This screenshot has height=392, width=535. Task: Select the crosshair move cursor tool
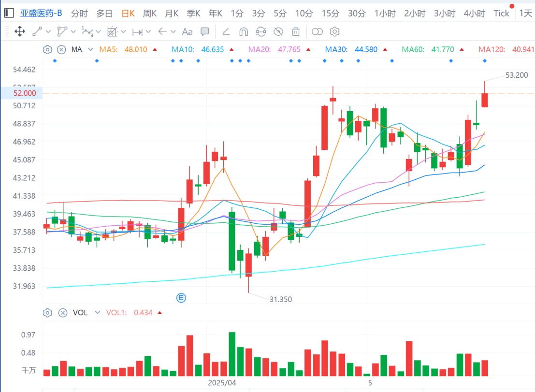click(20, 32)
